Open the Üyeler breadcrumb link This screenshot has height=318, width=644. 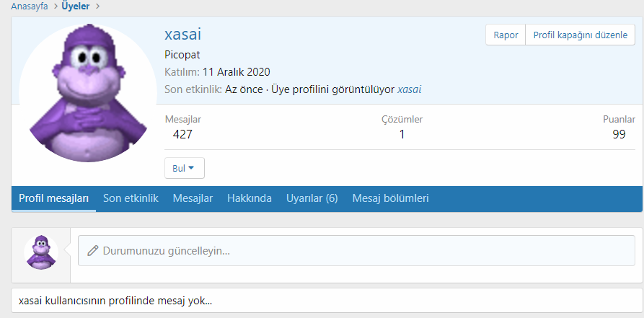coord(75,6)
